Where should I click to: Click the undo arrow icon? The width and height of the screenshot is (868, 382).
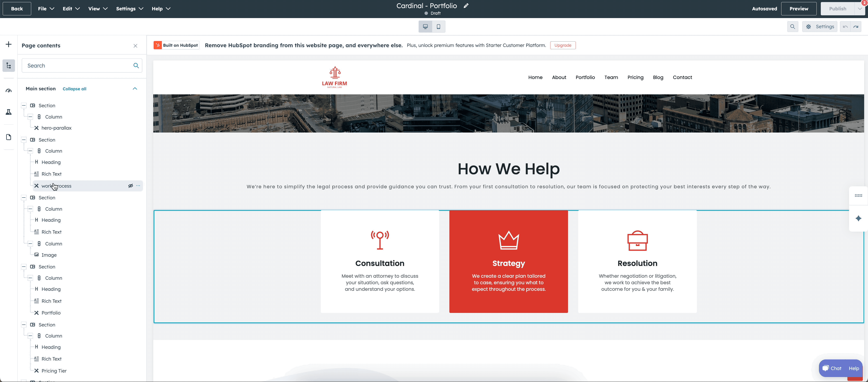pyautogui.click(x=845, y=27)
